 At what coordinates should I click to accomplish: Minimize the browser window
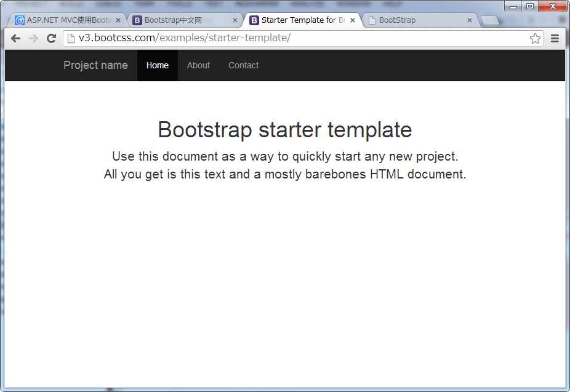[513, 6]
